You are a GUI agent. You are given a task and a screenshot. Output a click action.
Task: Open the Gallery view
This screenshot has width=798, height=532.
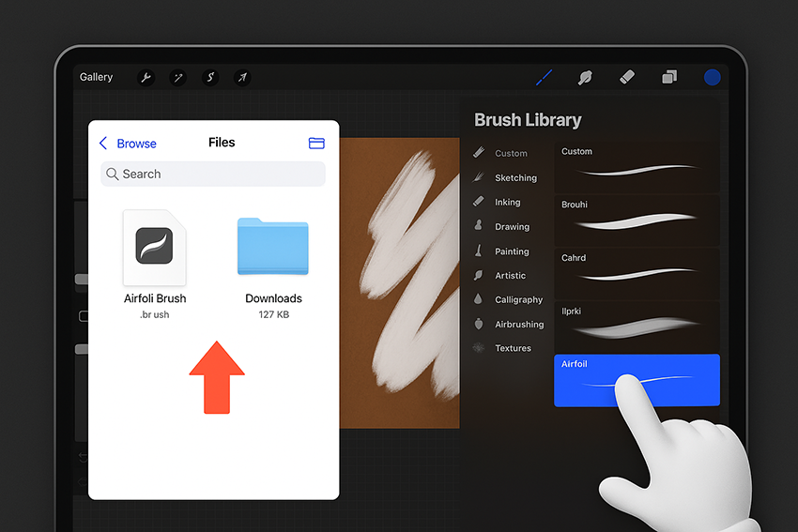click(96, 77)
